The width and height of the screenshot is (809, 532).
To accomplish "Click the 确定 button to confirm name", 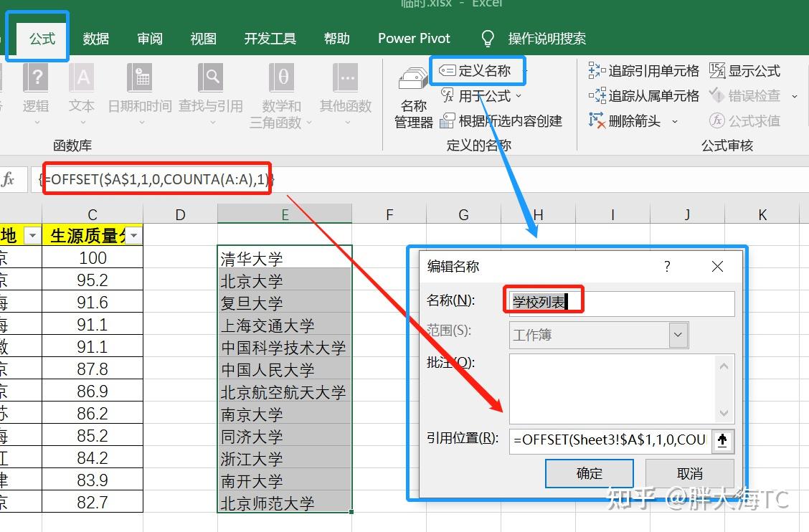I will click(x=589, y=472).
